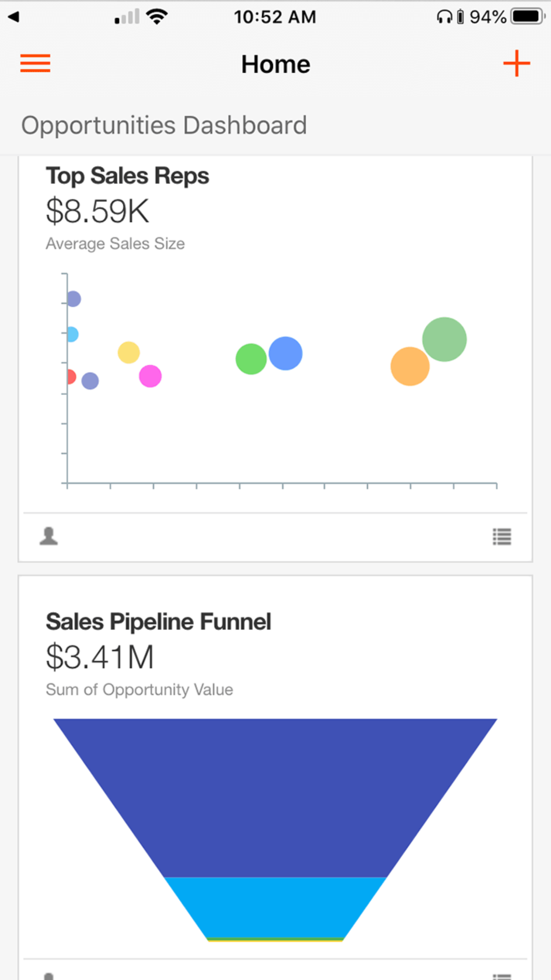
Task: Tap person icon under Top Sales Reps
Action: coord(49,536)
